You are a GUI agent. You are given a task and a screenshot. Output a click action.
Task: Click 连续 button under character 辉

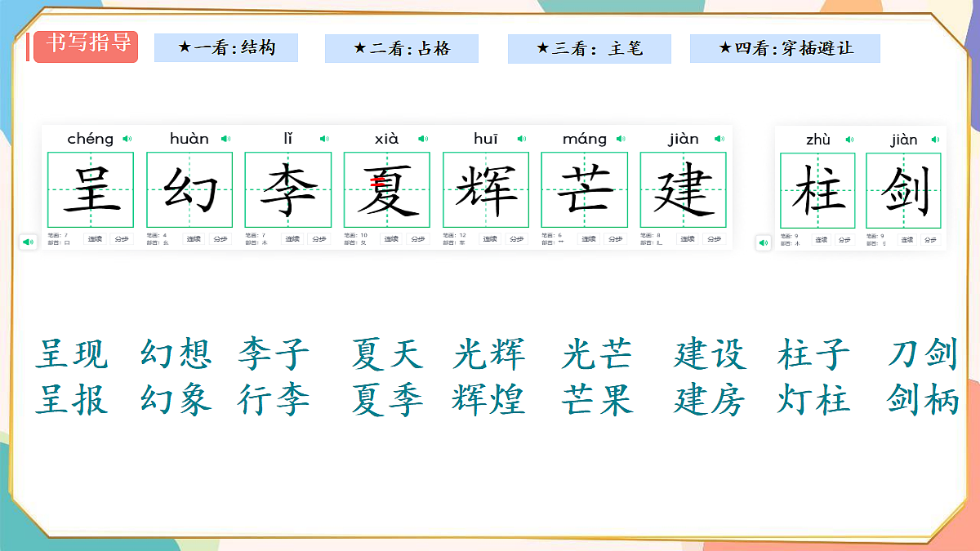[490, 239]
